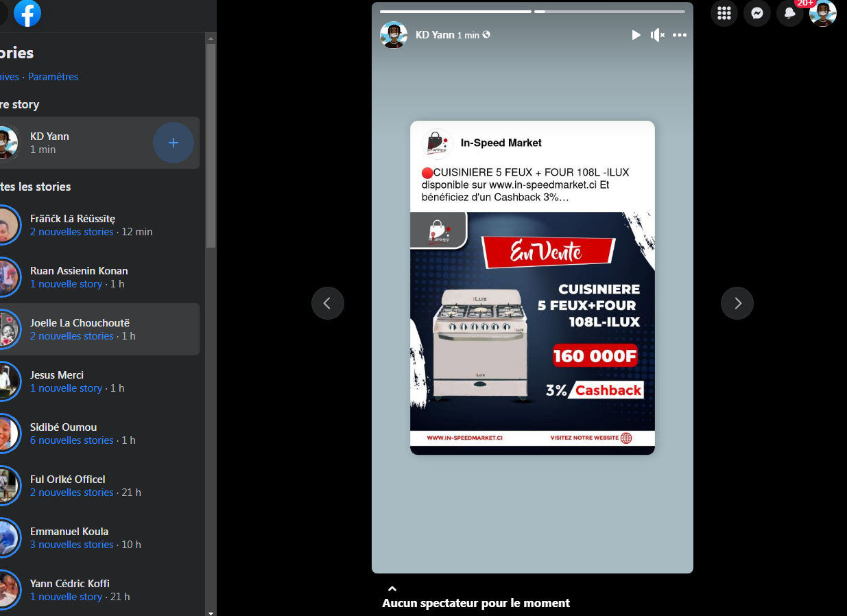The width and height of the screenshot is (847, 616).
Task: Add a new story with plus button
Action: coord(173,143)
